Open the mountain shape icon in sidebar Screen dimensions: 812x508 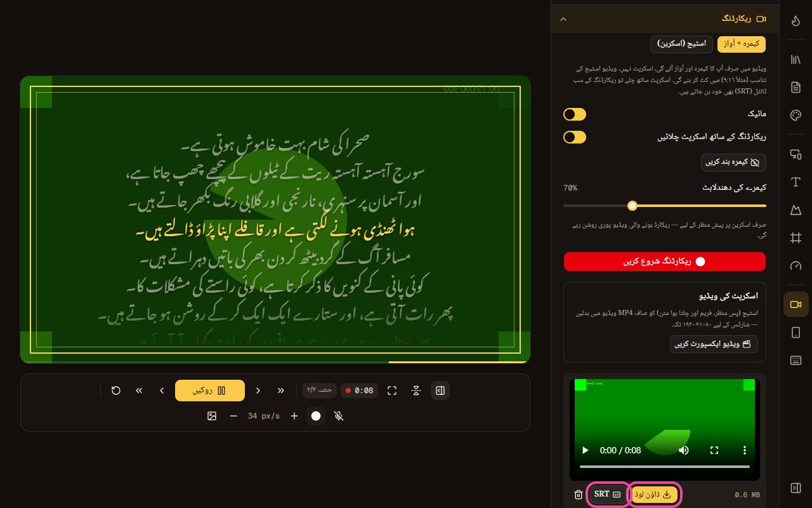[796, 210]
